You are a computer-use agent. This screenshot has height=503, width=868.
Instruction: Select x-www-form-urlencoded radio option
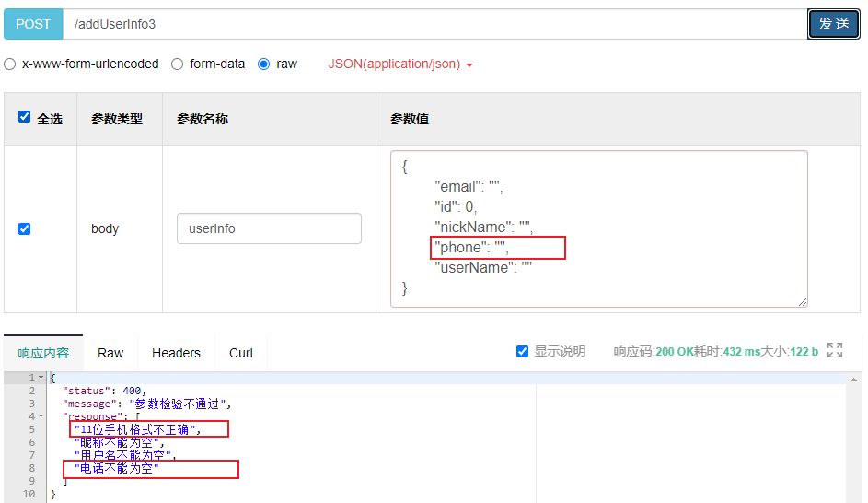tap(10, 64)
